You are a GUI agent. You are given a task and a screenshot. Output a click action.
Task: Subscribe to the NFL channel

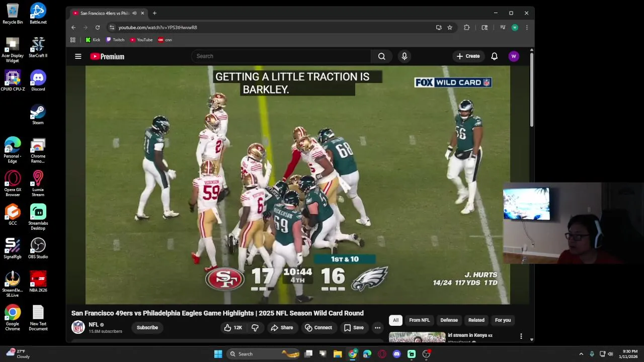[147, 327]
